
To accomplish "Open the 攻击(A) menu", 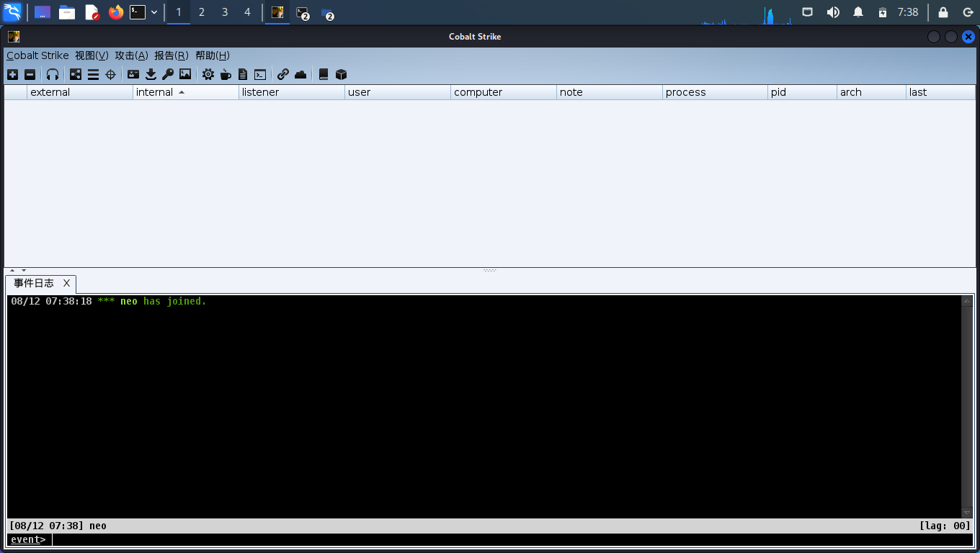I will click(131, 55).
